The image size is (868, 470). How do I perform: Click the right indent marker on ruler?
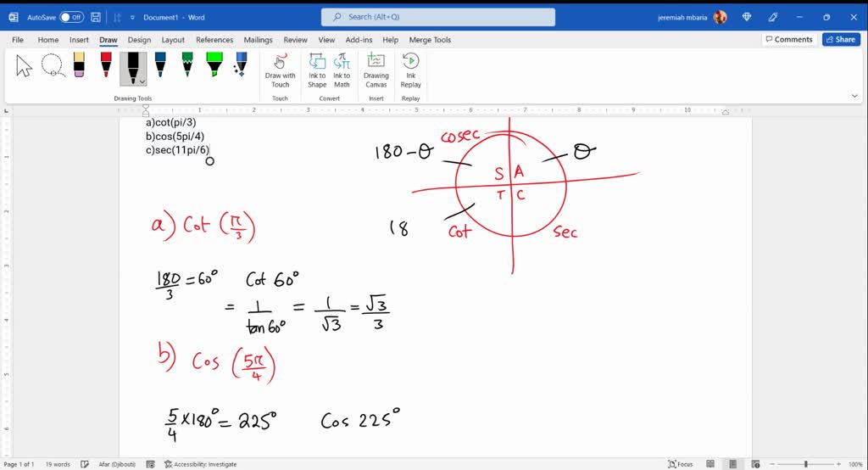pyautogui.click(x=726, y=111)
